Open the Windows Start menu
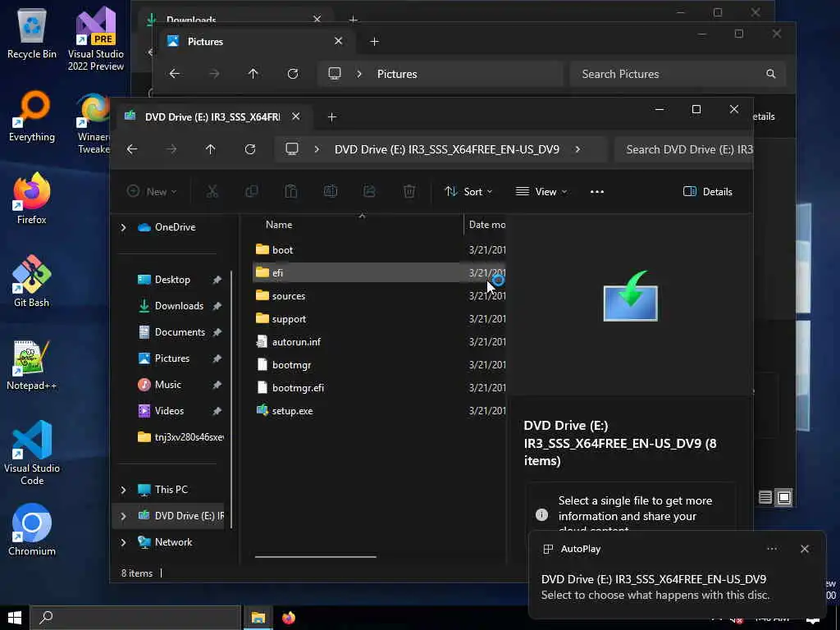 pyautogui.click(x=15, y=619)
